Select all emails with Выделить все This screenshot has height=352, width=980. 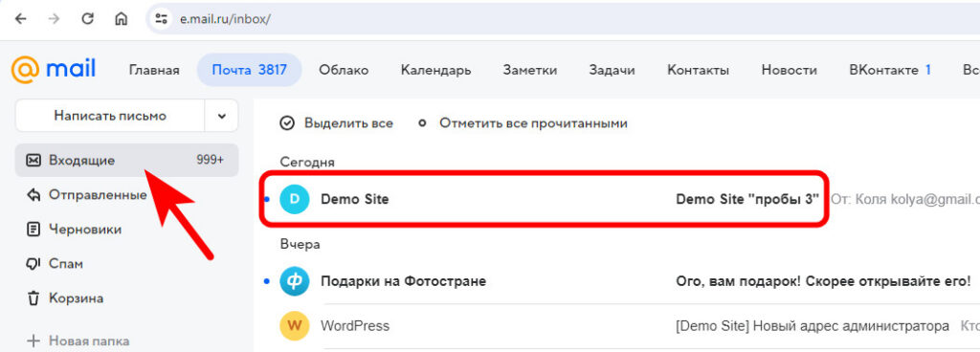click(x=336, y=123)
